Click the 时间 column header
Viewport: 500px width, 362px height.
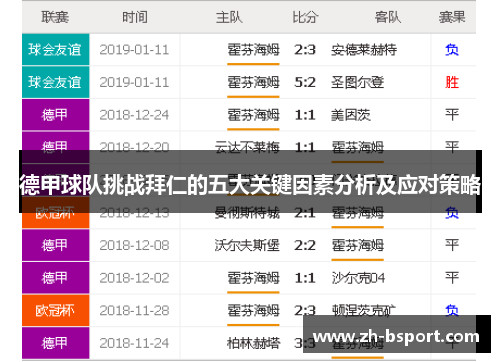point(135,17)
